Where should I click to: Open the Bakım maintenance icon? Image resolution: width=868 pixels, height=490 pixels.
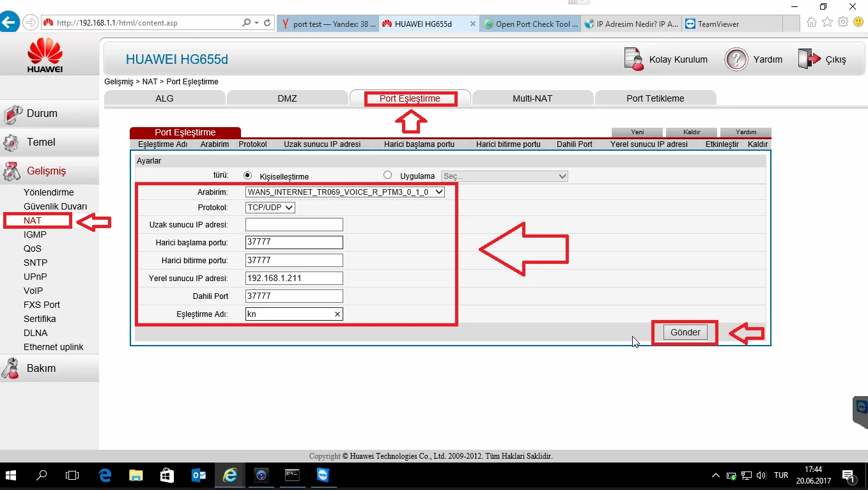12,369
